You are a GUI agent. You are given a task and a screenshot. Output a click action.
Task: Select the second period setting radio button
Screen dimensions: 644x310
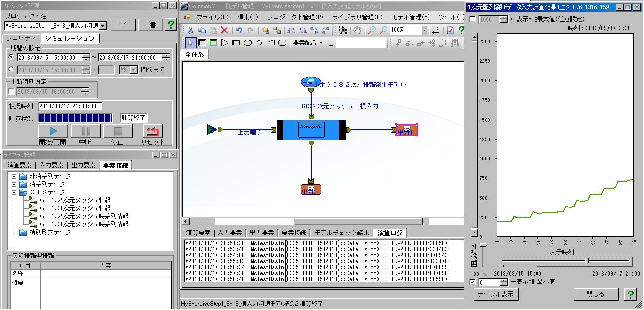tap(12, 69)
